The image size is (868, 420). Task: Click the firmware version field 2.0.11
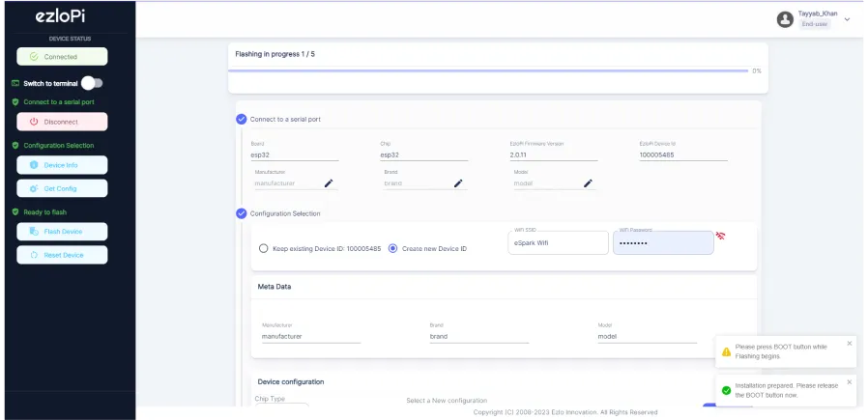click(554, 155)
